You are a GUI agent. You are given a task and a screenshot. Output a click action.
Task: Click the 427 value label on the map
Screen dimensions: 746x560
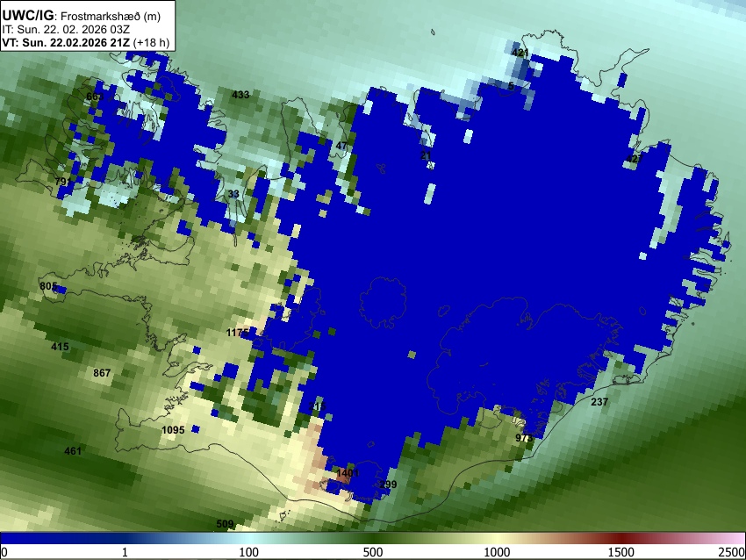pos(635,159)
